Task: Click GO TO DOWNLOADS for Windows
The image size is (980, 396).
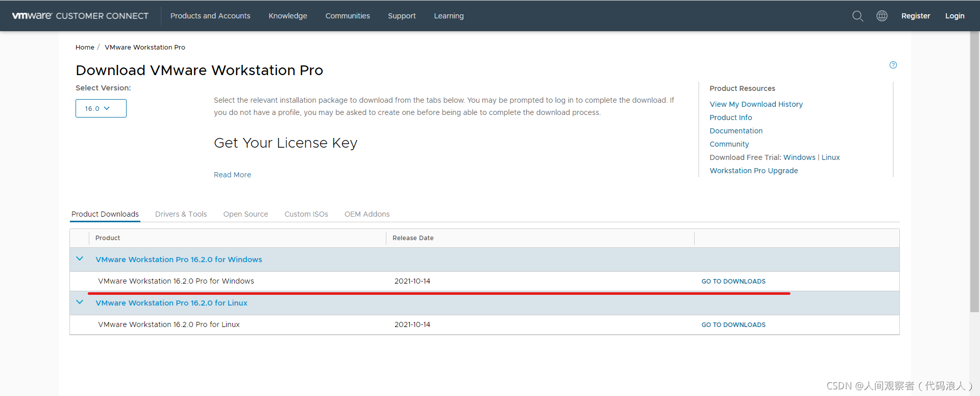Action: point(733,282)
